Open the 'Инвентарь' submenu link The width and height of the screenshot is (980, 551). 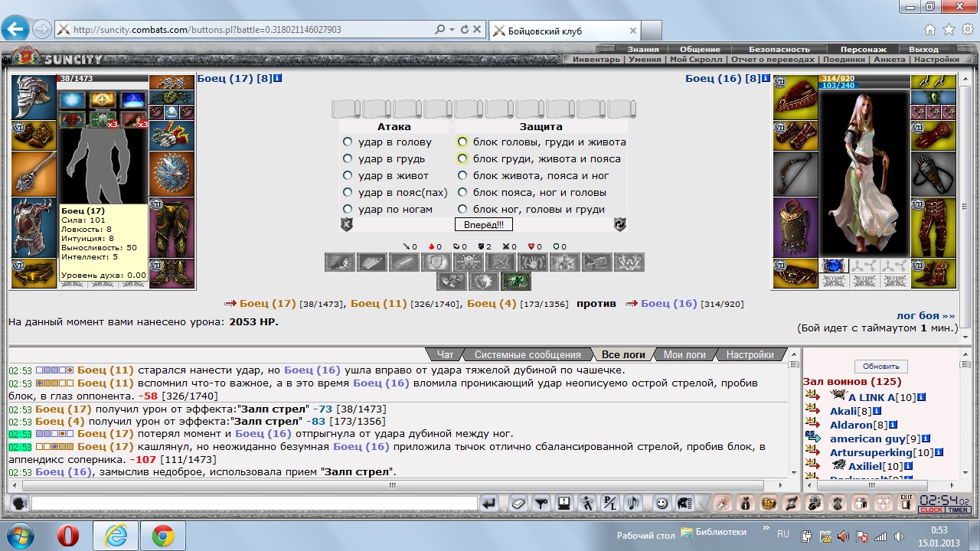pos(596,59)
